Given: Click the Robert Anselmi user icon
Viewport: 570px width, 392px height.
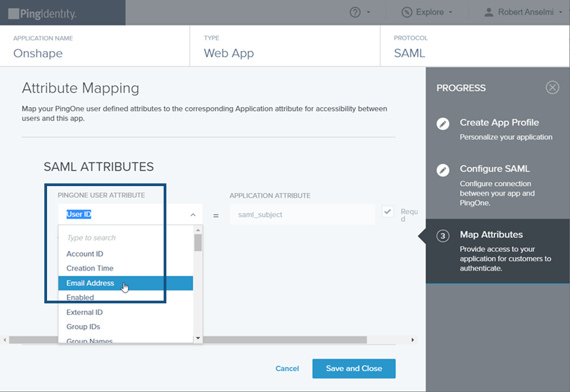Looking at the screenshot, I should 489,12.
